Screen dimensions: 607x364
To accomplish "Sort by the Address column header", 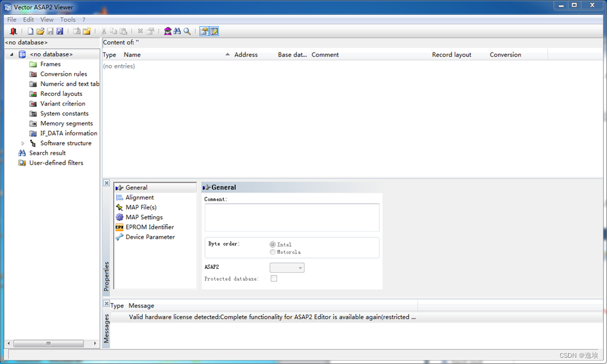I will coord(255,55).
